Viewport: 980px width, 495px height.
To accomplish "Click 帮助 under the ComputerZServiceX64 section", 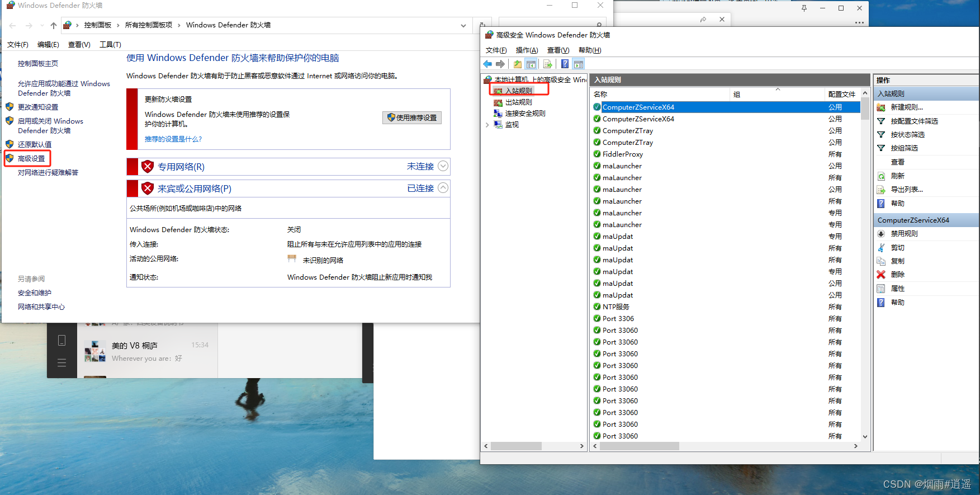I will [x=897, y=303].
